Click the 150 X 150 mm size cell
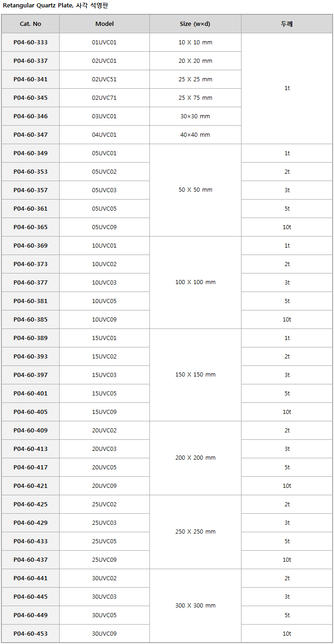The width and height of the screenshot is (334, 644). [195, 375]
